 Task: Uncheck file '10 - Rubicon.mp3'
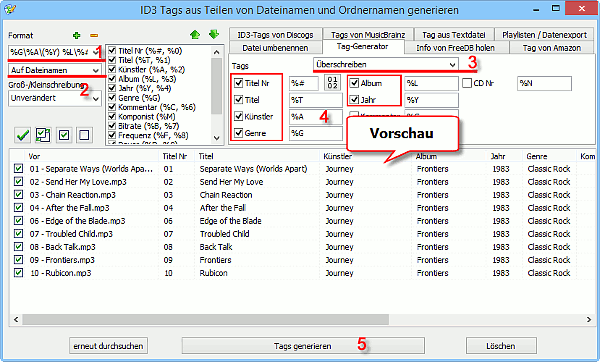18,272
